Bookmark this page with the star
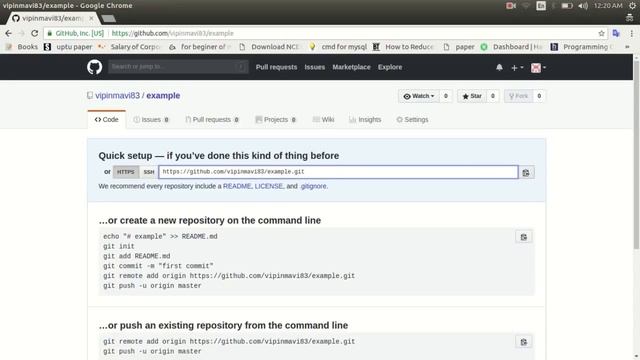This screenshot has width=640, height=360. [601, 33]
